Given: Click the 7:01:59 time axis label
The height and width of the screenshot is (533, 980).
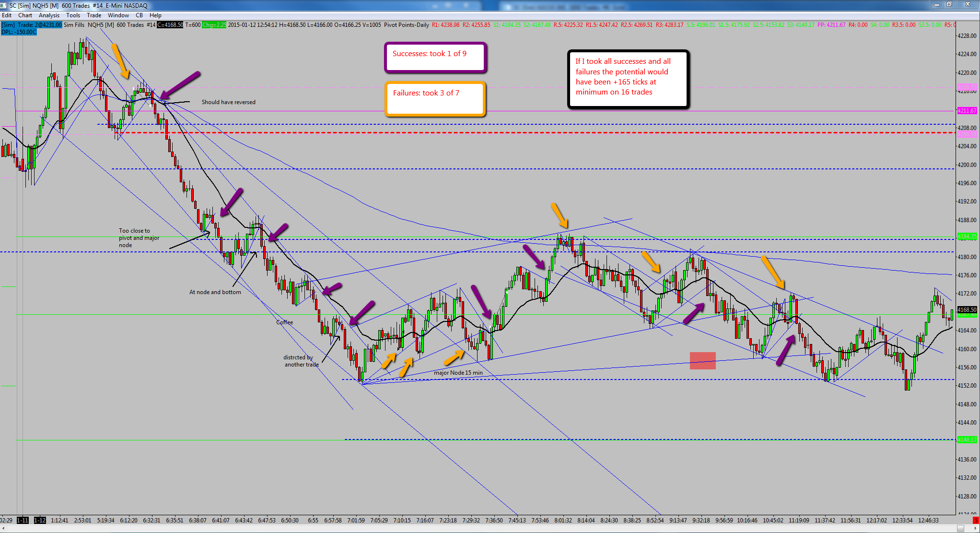Looking at the screenshot, I should tap(356, 521).
